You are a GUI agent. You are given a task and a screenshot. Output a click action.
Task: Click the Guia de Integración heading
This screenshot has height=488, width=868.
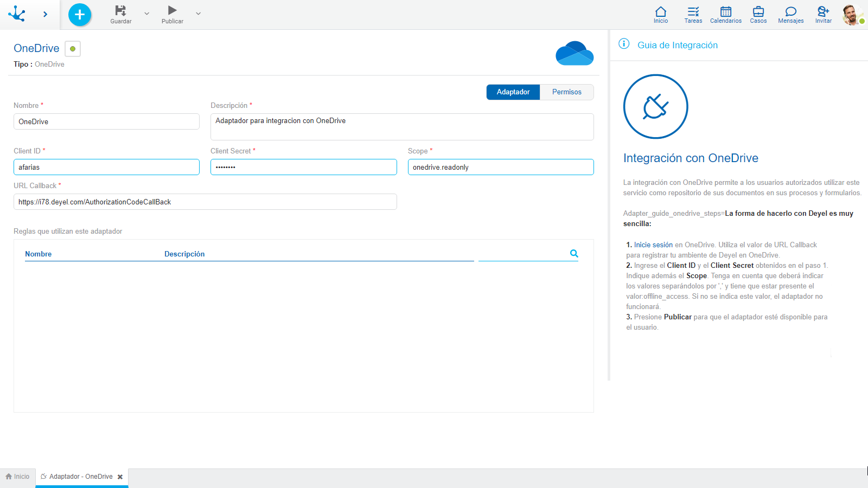pos(678,45)
